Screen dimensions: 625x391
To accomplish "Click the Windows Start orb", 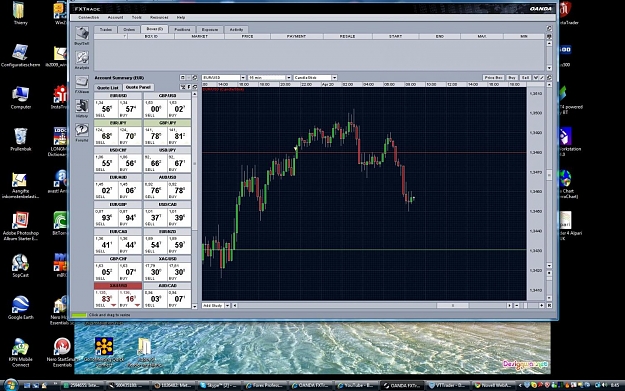I will pyautogui.click(x=10, y=385).
